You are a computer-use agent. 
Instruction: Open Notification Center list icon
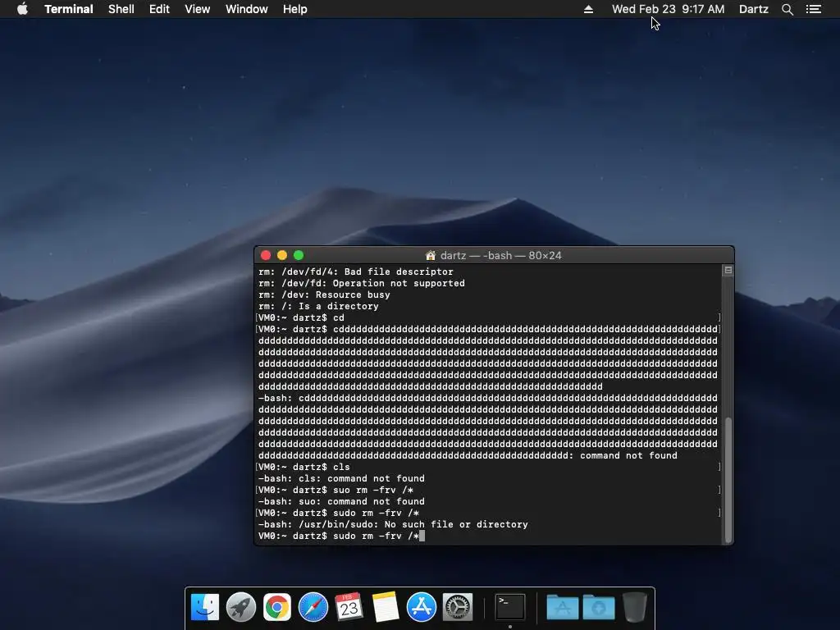click(x=813, y=9)
